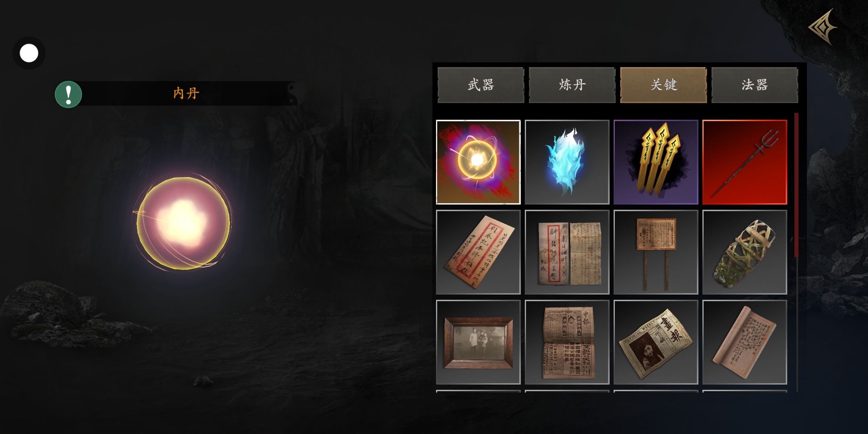This screenshot has height=434, width=868.
Task: Select the folded letter with red stamp
Action: [x=567, y=252]
